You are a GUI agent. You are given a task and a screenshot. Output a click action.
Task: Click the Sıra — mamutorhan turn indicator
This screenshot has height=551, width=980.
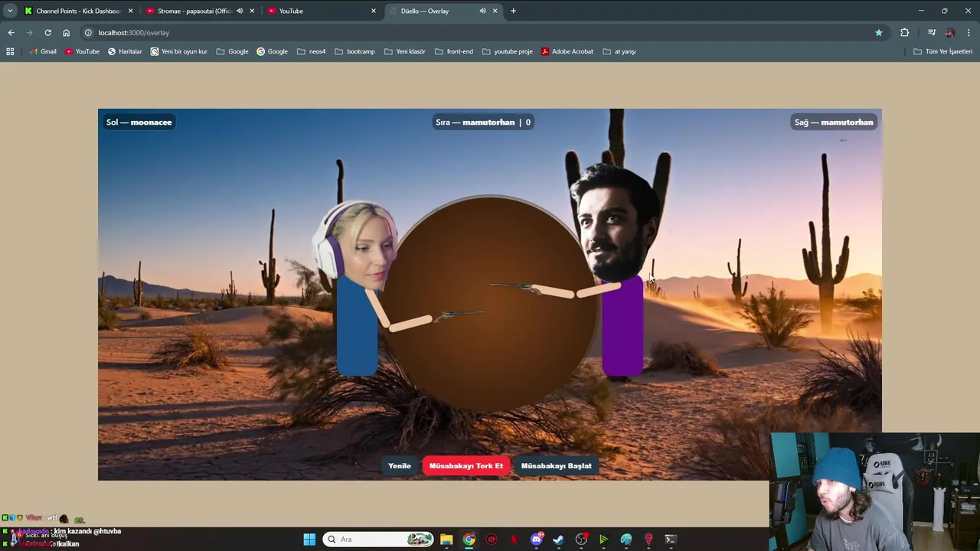click(483, 122)
